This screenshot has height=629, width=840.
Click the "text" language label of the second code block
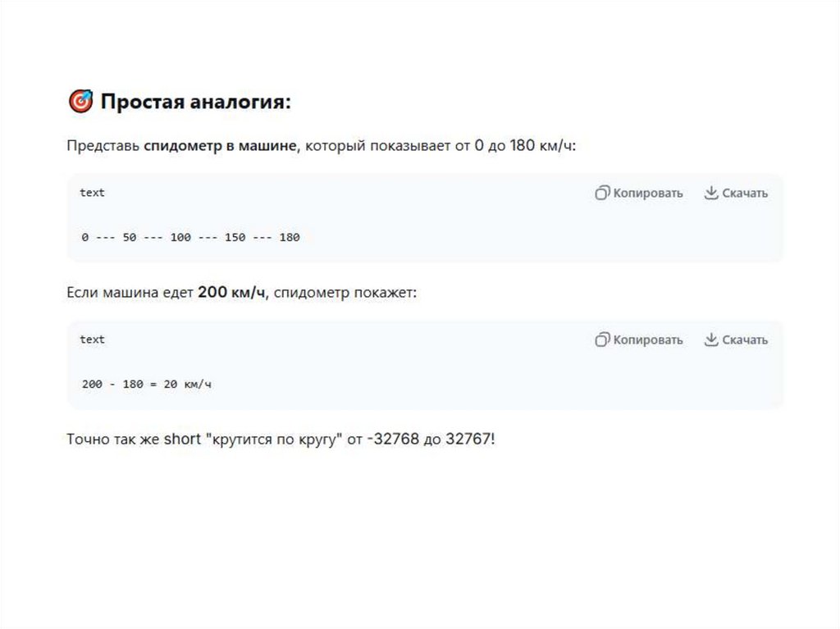click(92, 340)
